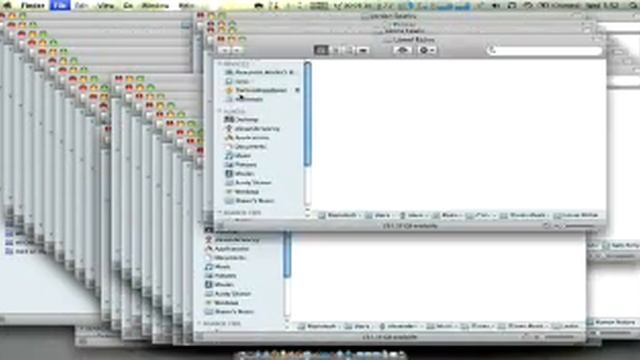Eject the orange-icon volume in the sidebar
The height and width of the screenshot is (360, 640).
click(x=298, y=90)
